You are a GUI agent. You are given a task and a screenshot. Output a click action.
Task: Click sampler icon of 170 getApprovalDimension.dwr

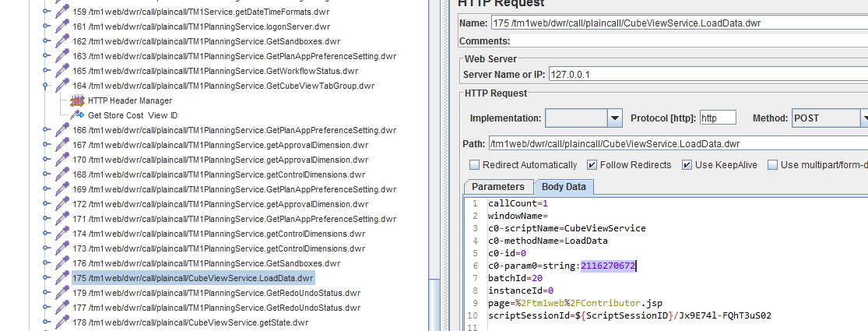click(x=62, y=160)
